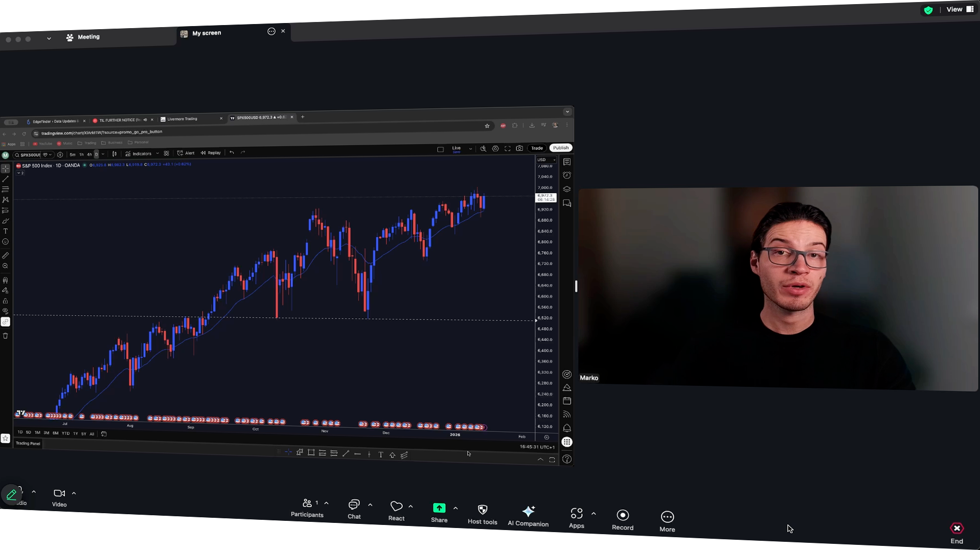Image resolution: width=980 pixels, height=550 pixels.
Task: Open watchlist panel icon on right
Action: click(567, 162)
